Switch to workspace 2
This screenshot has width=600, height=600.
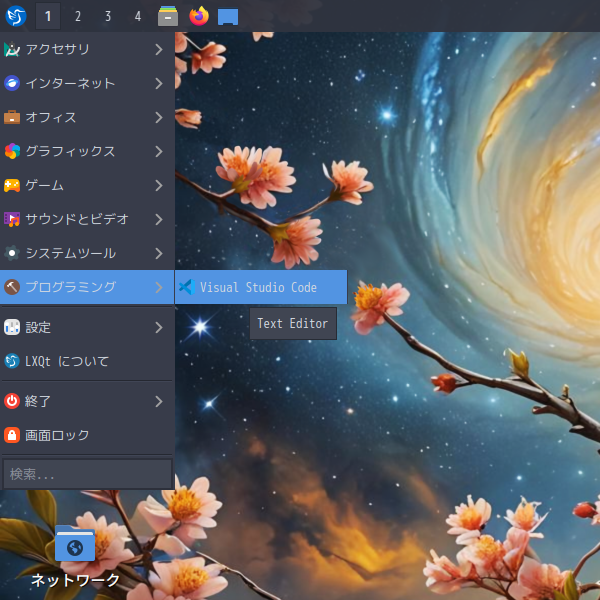pos(78,16)
